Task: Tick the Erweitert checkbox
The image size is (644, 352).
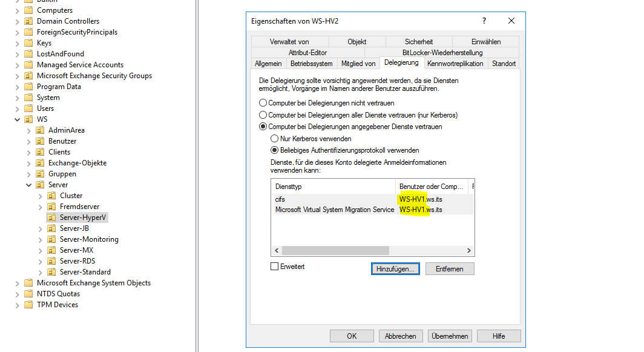Action: (274, 267)
